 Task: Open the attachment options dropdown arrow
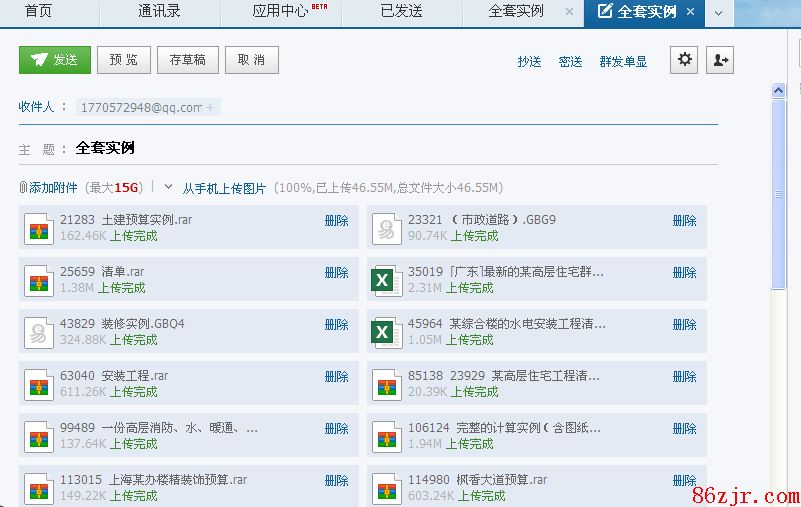coord(168,187)
